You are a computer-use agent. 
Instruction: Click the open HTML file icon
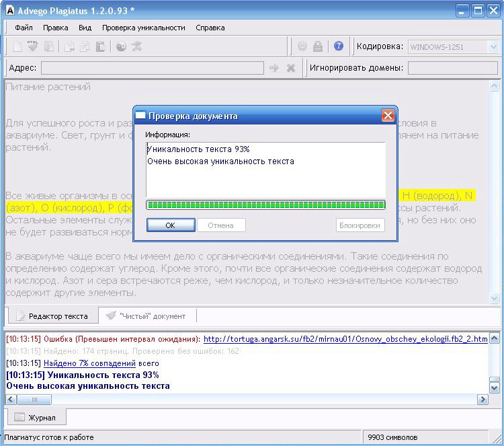coord(32,46)
